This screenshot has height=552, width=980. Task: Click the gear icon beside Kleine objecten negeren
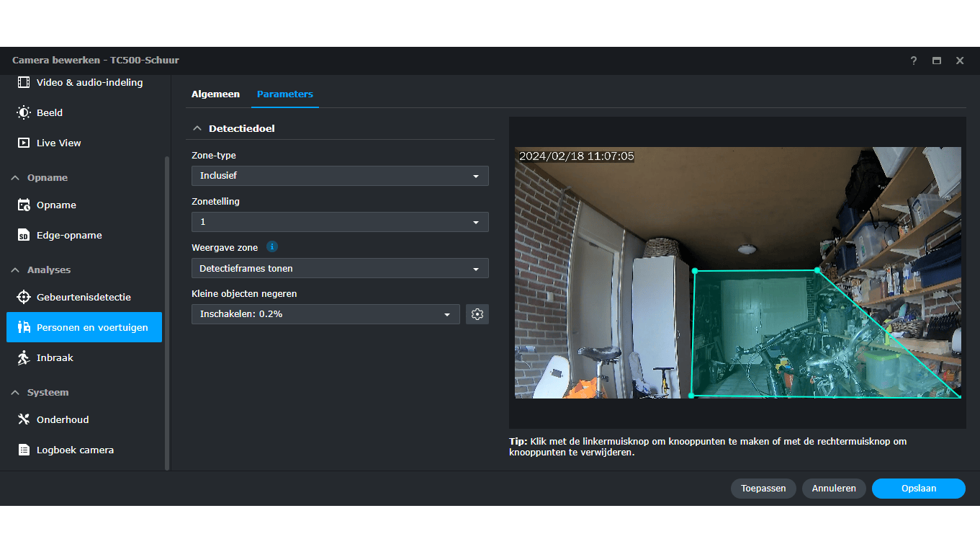(477, 314)
